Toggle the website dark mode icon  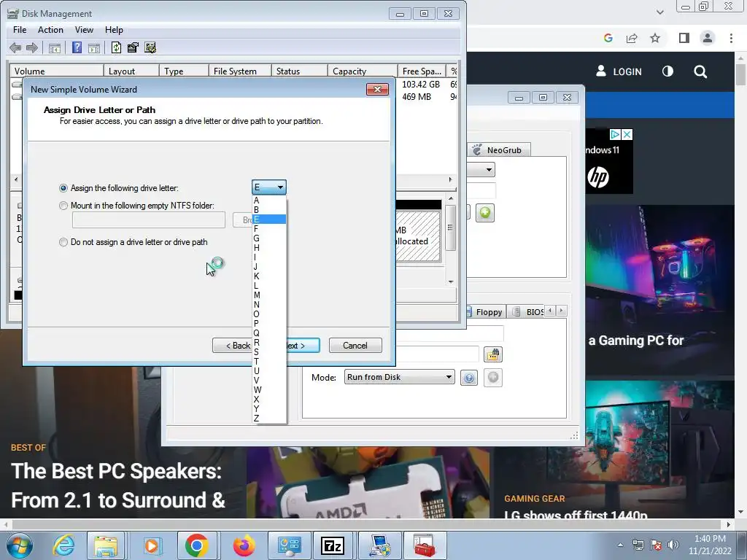click(668, 71)
